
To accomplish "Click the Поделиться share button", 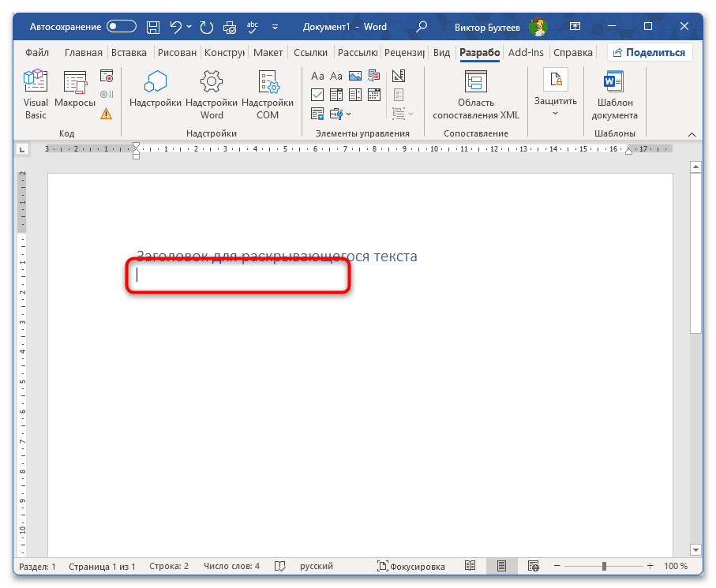I will 650,53.
